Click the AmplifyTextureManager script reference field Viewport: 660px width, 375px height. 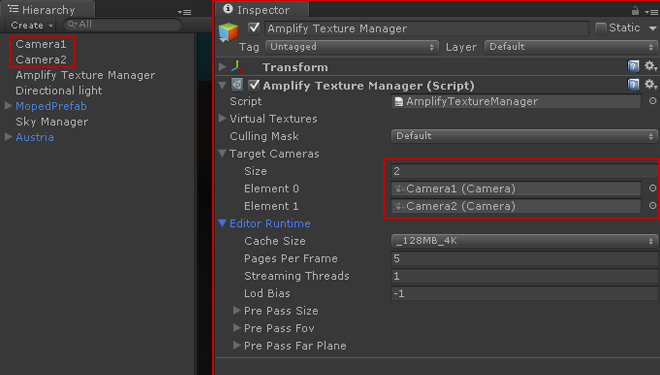(516, 101)
